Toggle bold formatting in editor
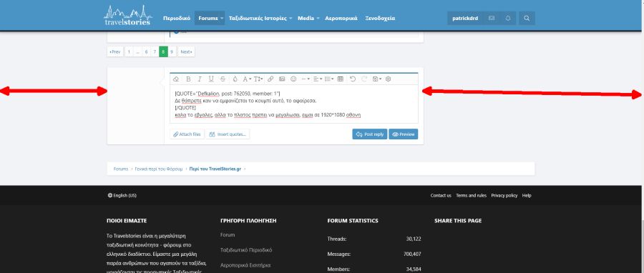644x273 pixels. pos(188,79)
